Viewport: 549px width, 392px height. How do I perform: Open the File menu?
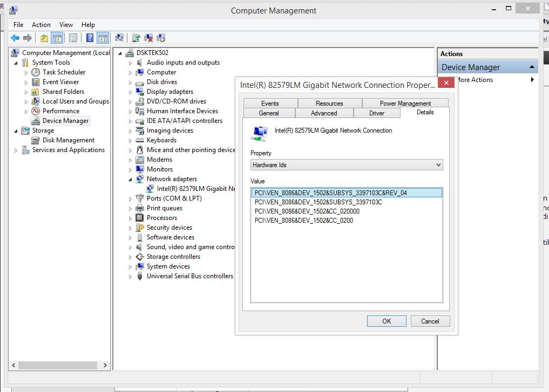tap(18, 24)
